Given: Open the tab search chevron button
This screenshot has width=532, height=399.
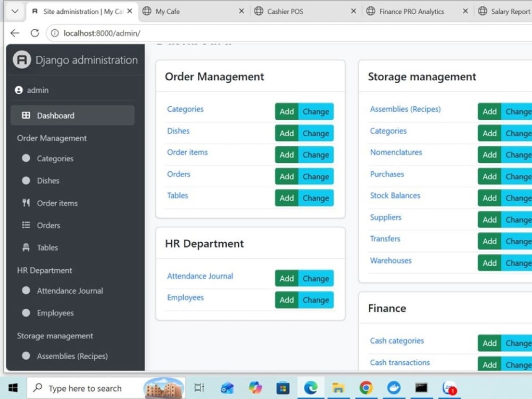Looking at the screenshot, I should 15,11.
